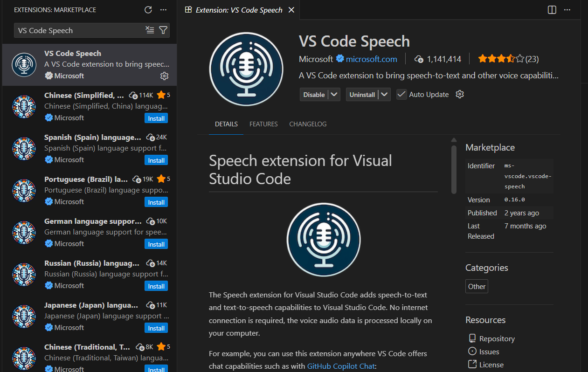Click the details page vertical scrollbar
This screenshot has height=372, width=588.
click(454, 169)
